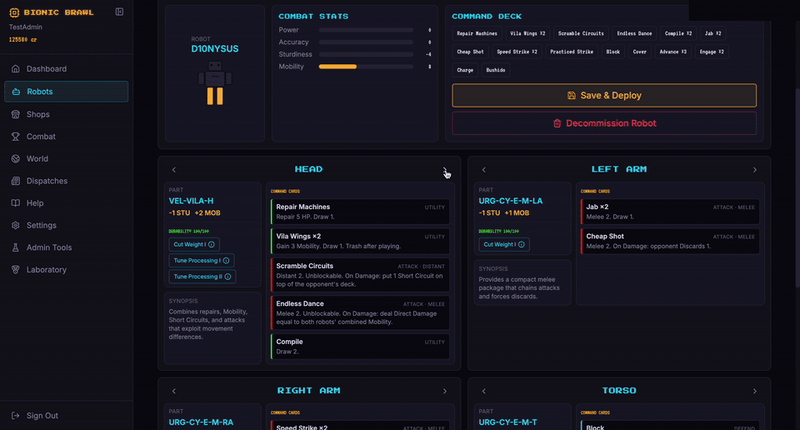
Task: Collapse the sidebar with the panel icon
Action: (x=119, y=12)
